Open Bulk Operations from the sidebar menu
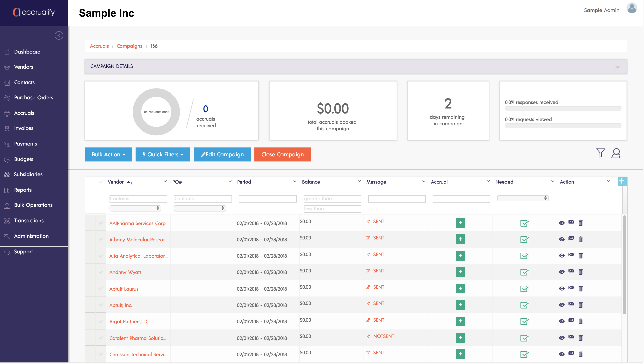 coord(33,205)
